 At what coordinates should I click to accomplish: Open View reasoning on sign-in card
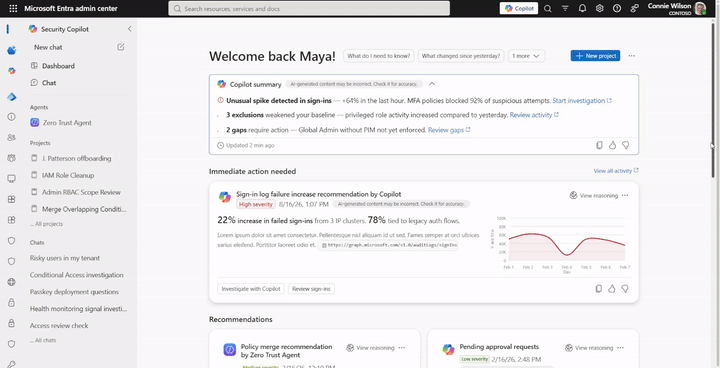pos(594,195)
